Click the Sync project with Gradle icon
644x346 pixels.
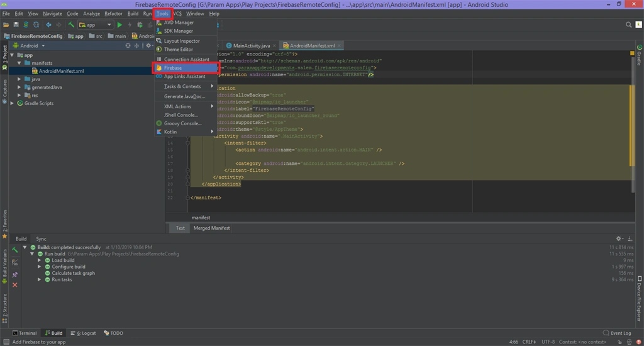(26, 25)
